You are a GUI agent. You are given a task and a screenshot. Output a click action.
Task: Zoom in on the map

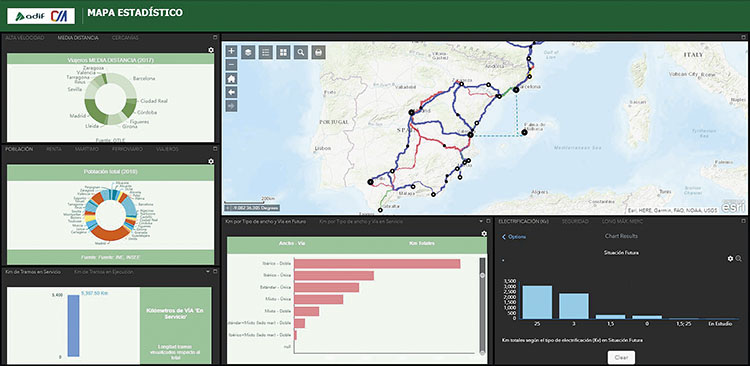coord(231,51)
